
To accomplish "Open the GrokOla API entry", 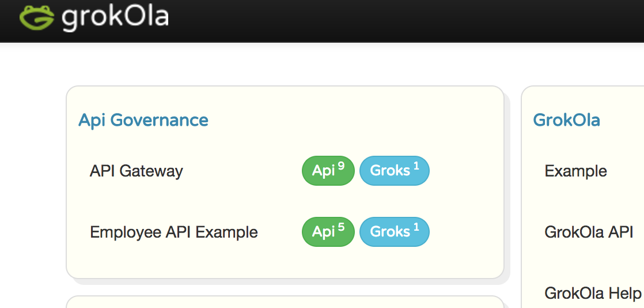I will (x=589, y=232).
